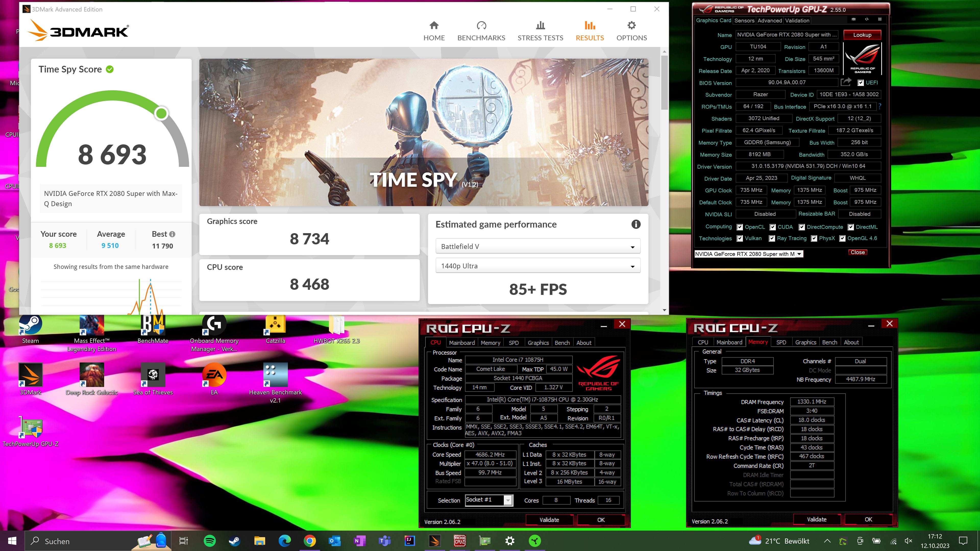Open Mainboard tab in left CPU-Z window

click(462, 343)
